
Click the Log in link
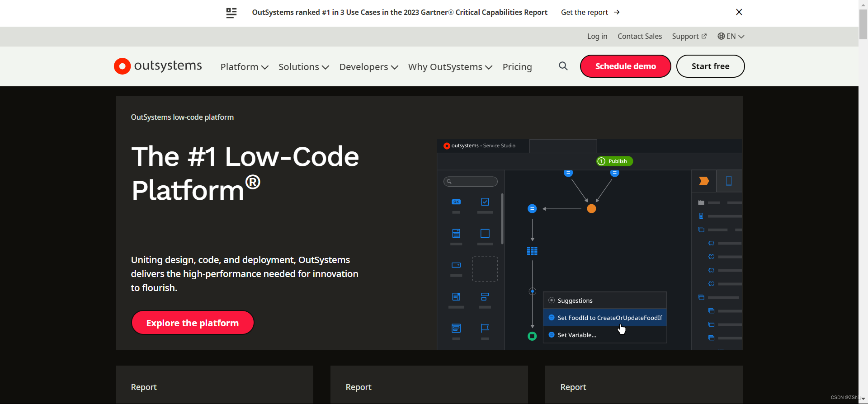597,36
